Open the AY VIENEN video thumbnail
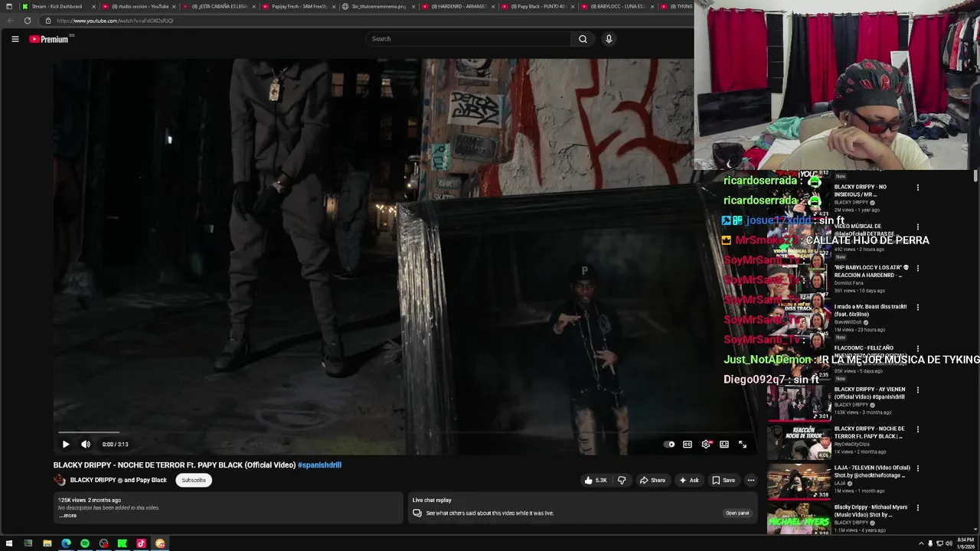Viewport: 980px width, 551px height. pos(799,403)
